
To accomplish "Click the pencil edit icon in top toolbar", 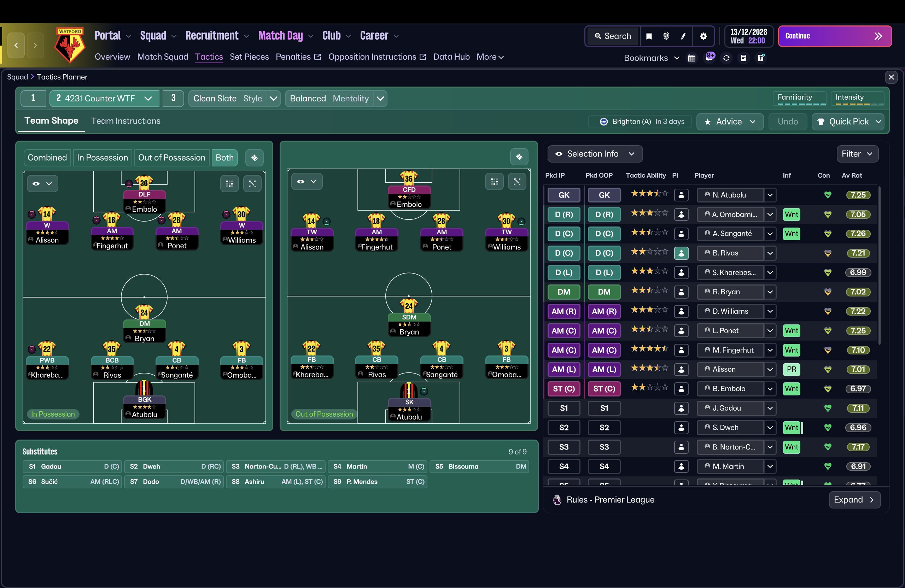I will pyautogui.click(x=683, y=36).
